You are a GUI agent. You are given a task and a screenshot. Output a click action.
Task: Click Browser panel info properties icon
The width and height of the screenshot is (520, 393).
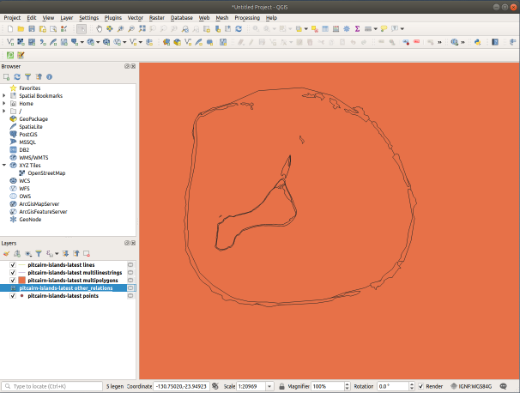(x=49, y=77)
